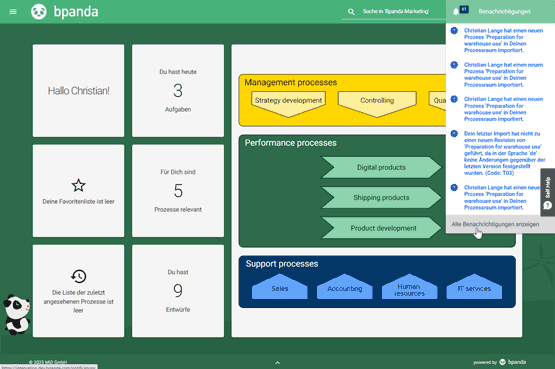Click the 'Benachrichtigungen' panel header
Viewport: 555px width, 369px height.
pyautogui.click(x=504, y=12)
